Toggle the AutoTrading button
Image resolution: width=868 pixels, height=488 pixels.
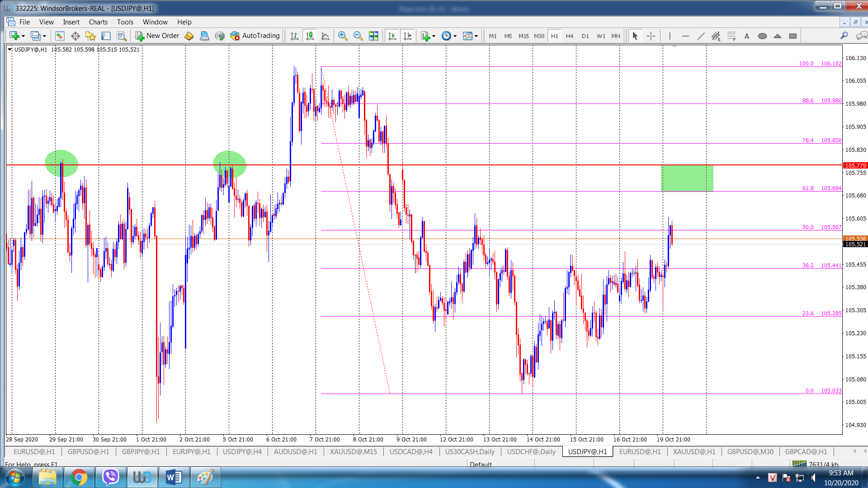255,36
